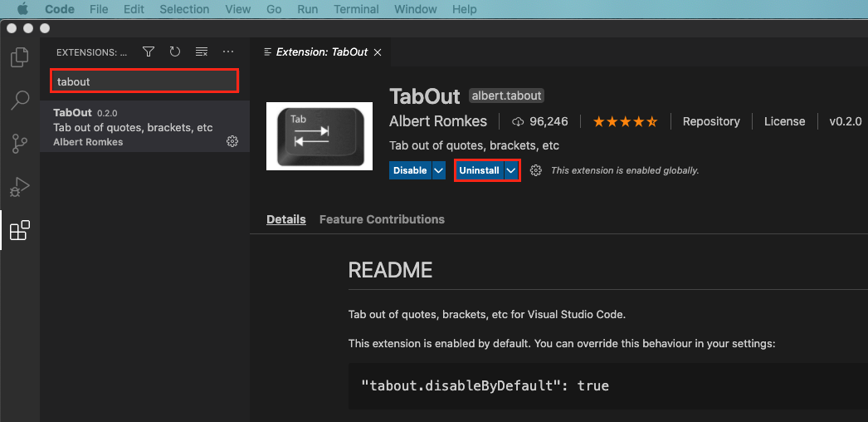Click the TabOut title heading
The image size is (868, 422).
pos(425,96)
